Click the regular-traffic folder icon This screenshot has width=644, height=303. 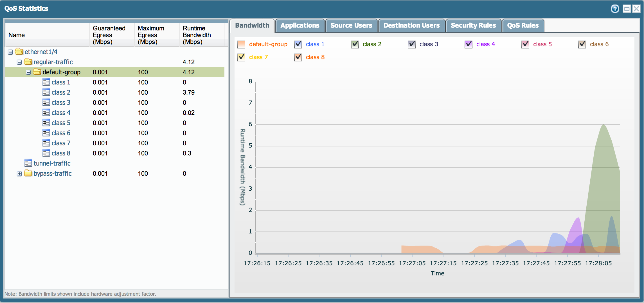click(x=28, y=62)
